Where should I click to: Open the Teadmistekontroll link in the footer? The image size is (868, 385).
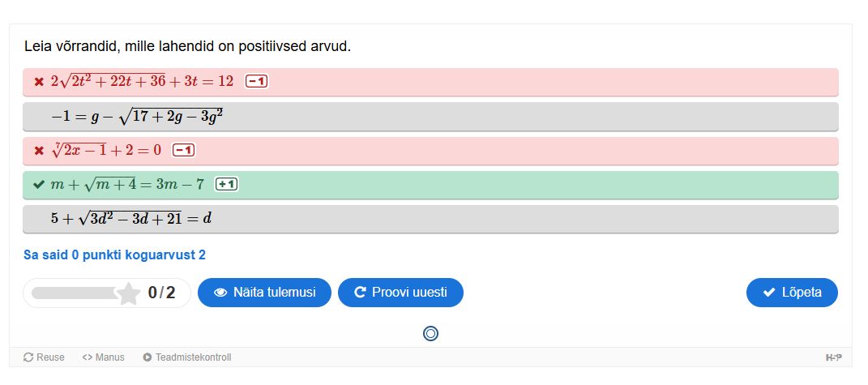tap(187, 357)
